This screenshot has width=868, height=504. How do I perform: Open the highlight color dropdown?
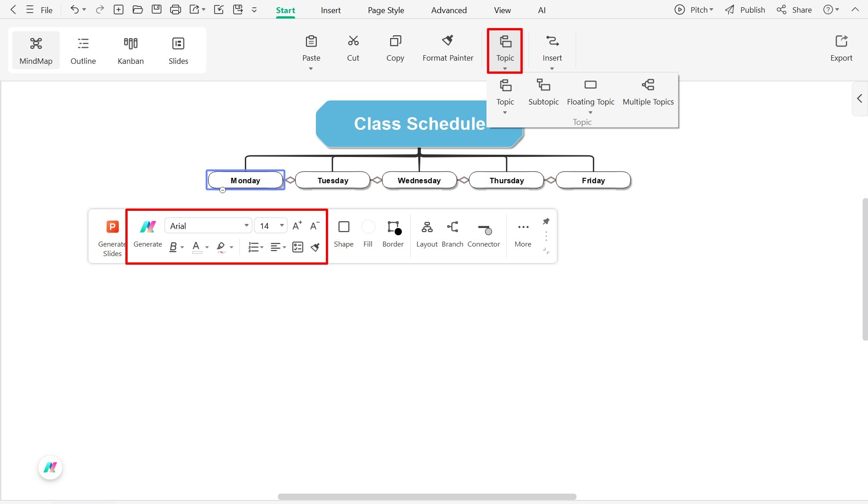click(x=231, y=247)
